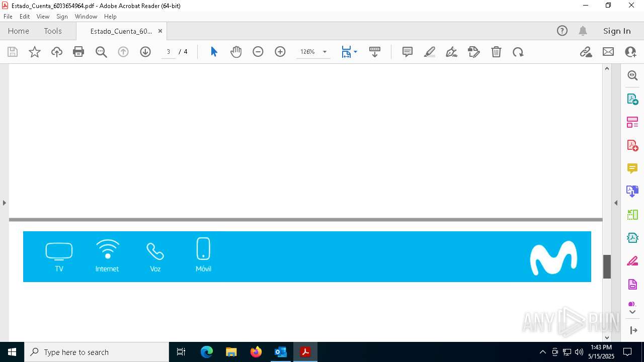This screenshot has width=644, height=362.
Task: Delete the page using the trash icon
Action: coord(496,52)
